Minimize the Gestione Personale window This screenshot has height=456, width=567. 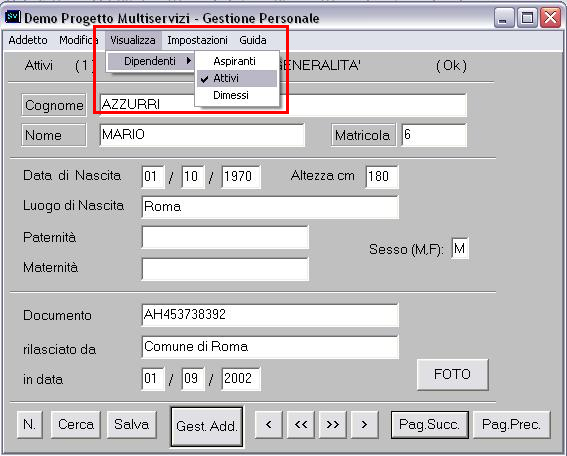coord(504,17)
